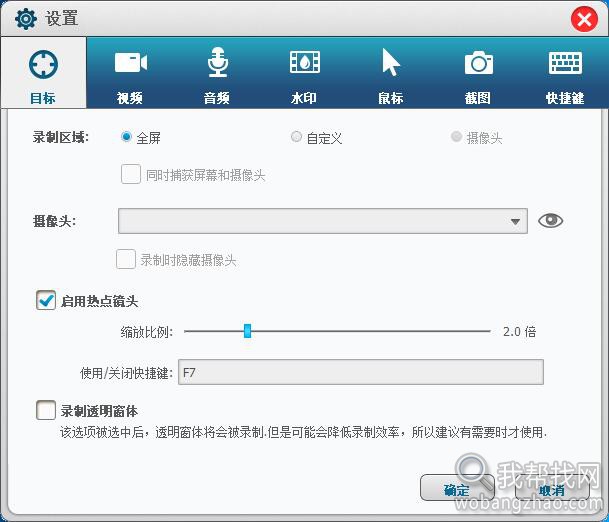Click the 缩放比例 zoom slider handle
Viewport: 609px width, 522px height.
247,331
